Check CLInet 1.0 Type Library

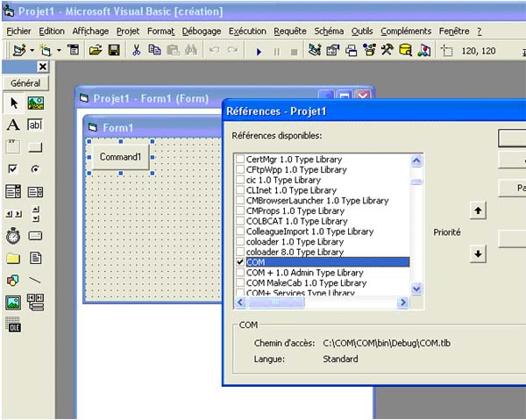click(240, 190)
